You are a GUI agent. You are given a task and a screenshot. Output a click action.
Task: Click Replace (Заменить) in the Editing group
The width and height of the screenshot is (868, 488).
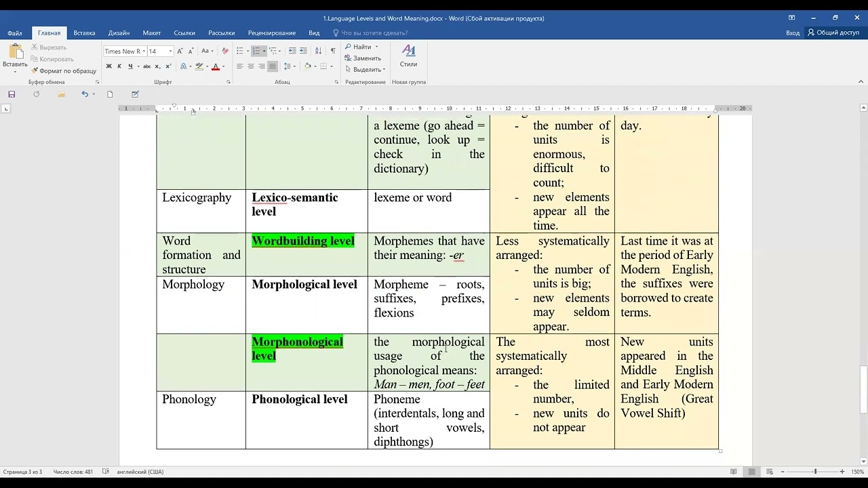363,58
